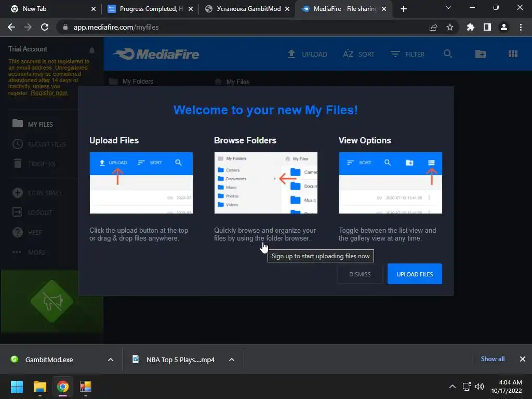Image resolution: width=532 pixels, height=399 pixels.
Task: Close the downloads bar
Action: [x=523, y=358]
